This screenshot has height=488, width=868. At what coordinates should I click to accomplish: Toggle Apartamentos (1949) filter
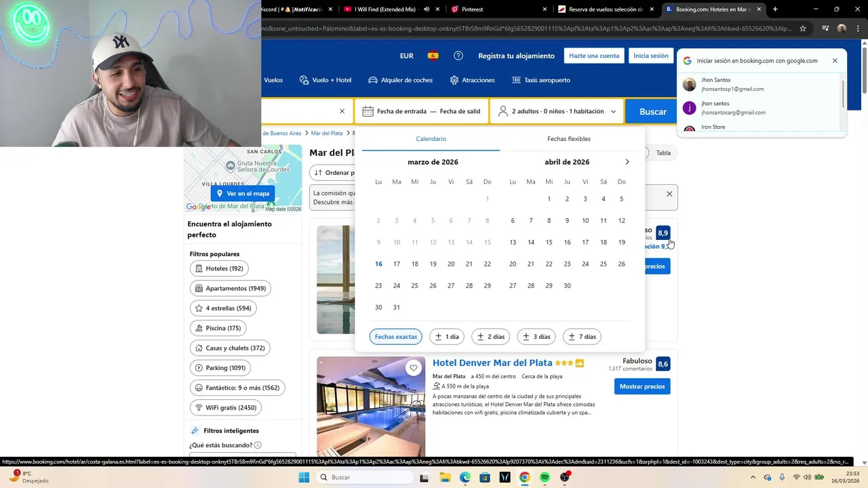coord(230,288)
